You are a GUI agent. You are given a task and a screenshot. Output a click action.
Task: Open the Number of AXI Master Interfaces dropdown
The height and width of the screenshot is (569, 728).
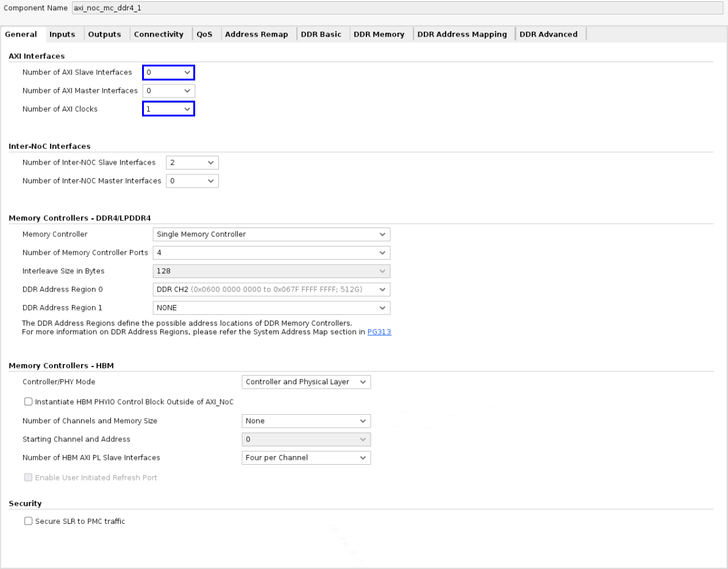pyautogui.click(x=169, y=91)
